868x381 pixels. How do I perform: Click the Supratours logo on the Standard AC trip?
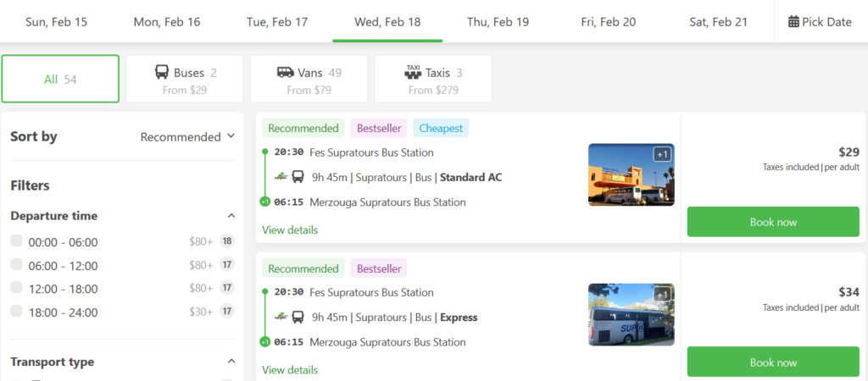pos(281,177)
